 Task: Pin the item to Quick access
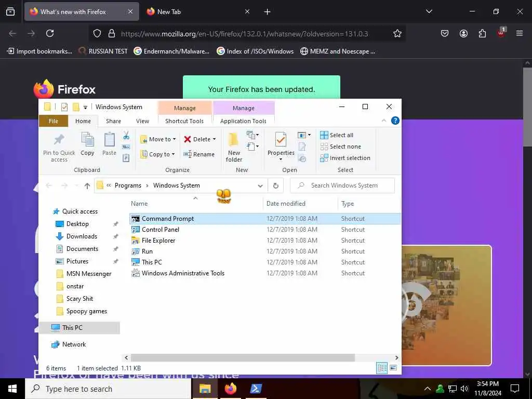pos(59,147)
